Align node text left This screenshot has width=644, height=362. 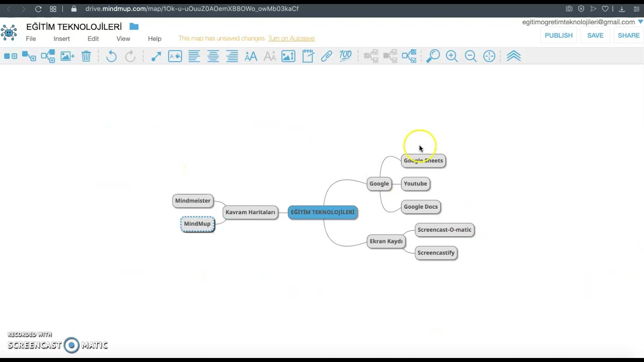click(x=194, y=56)
